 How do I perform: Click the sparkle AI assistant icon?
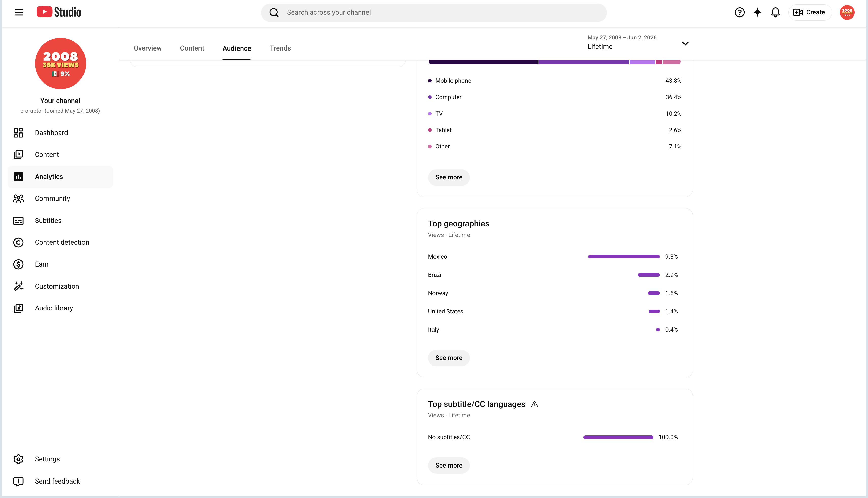758,13
